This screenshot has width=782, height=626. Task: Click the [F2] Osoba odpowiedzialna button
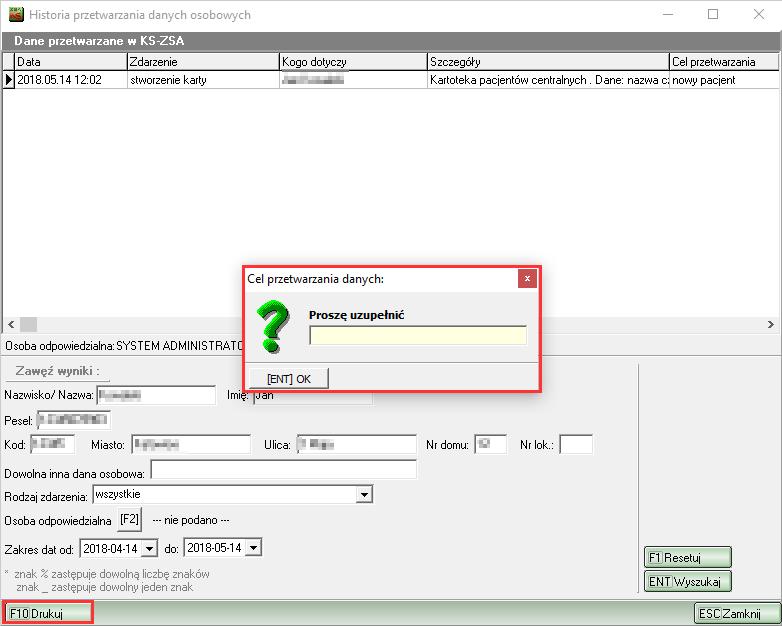coord(129,520)
